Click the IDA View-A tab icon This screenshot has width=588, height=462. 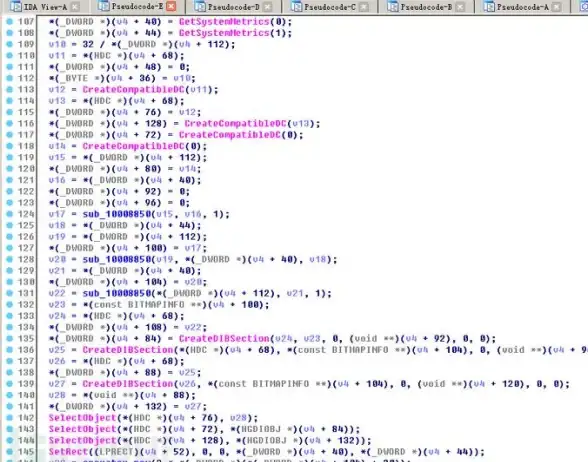tap(15, 6)
